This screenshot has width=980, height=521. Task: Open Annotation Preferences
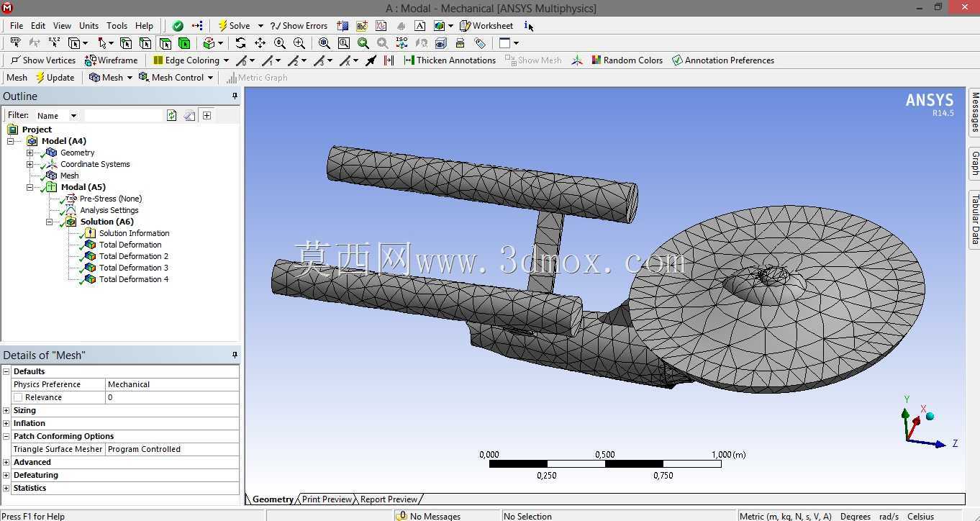(x=723, y=60)
